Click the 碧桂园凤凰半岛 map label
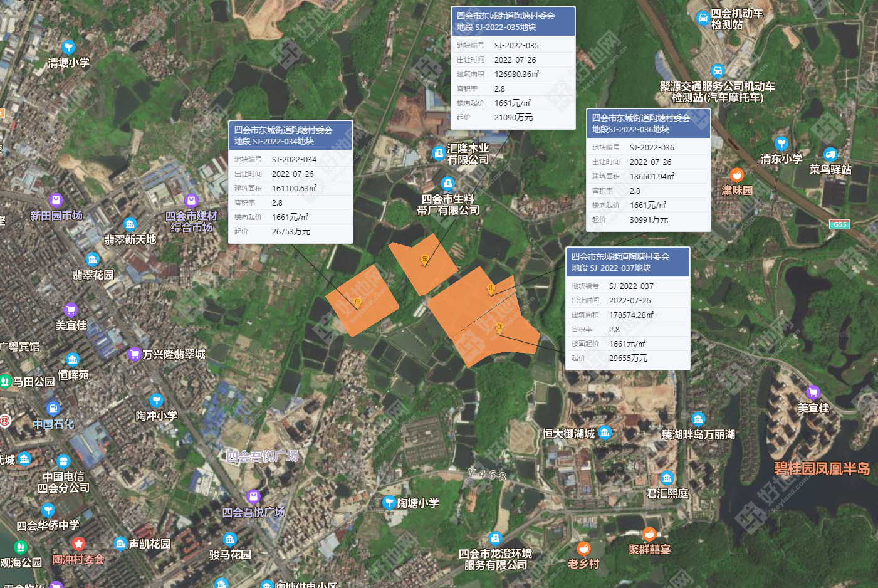This screenshot has width=878, height=588. (x=822, y=468)
